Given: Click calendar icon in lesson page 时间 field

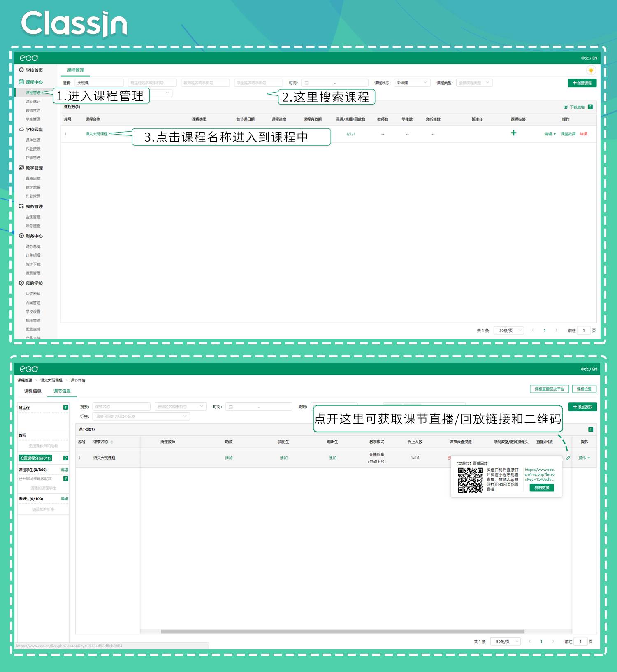Looking at the screenshot, I should click(x=231, y=407).
